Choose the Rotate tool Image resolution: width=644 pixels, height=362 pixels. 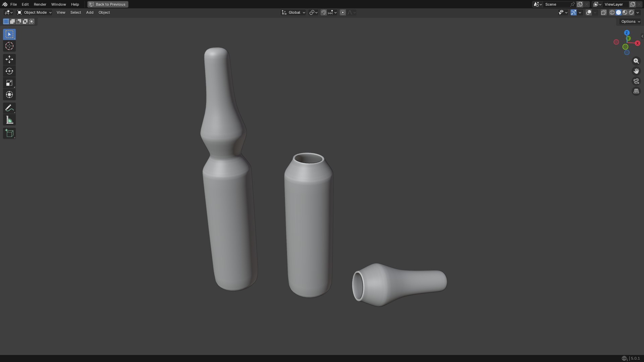pyautogui.click(x=9, y=71)
